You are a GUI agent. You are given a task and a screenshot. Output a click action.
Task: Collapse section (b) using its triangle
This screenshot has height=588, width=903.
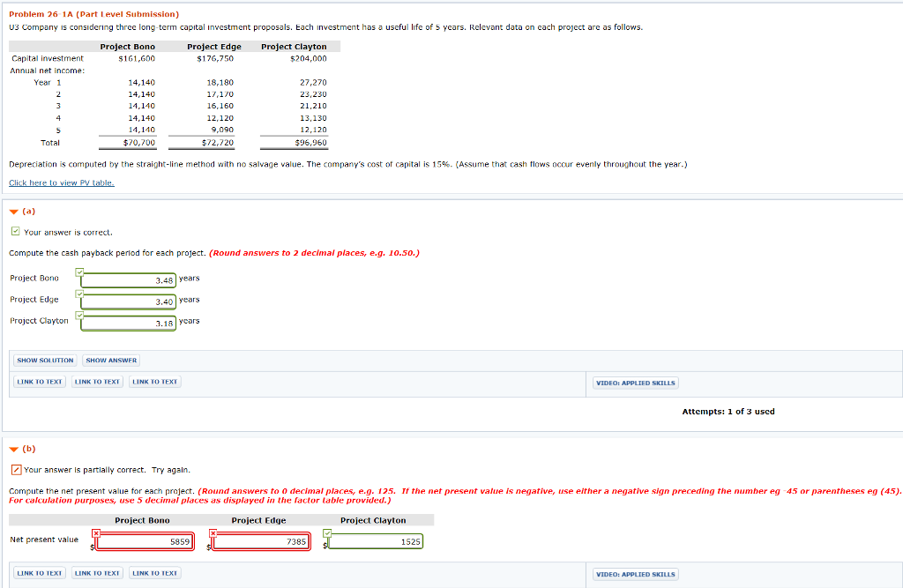[x=14, y=449]
